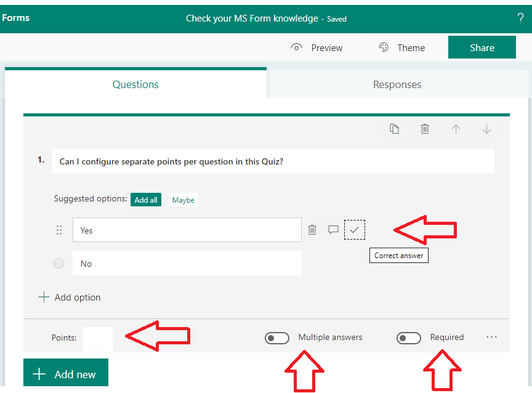Select the Questions tab
The height and width of the screenshot is (393, 532).
tap(135, 84)
